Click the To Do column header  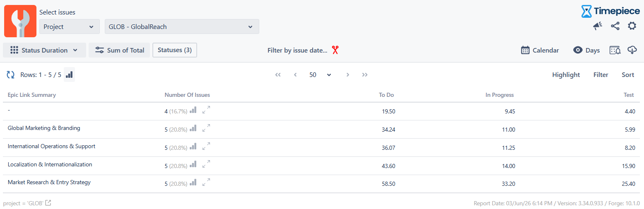coord(386,95)
